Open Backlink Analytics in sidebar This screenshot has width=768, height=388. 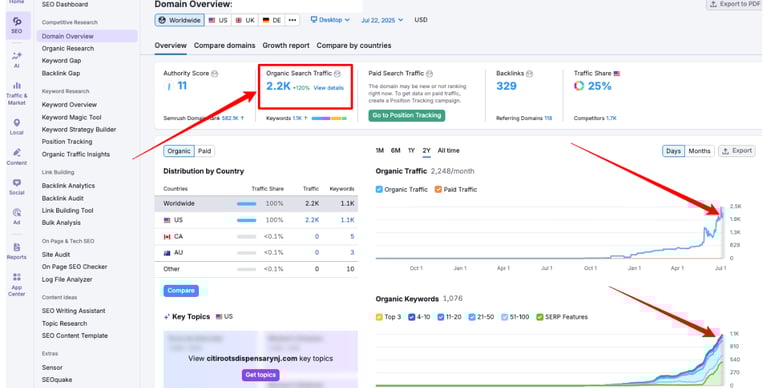(68, 186)
